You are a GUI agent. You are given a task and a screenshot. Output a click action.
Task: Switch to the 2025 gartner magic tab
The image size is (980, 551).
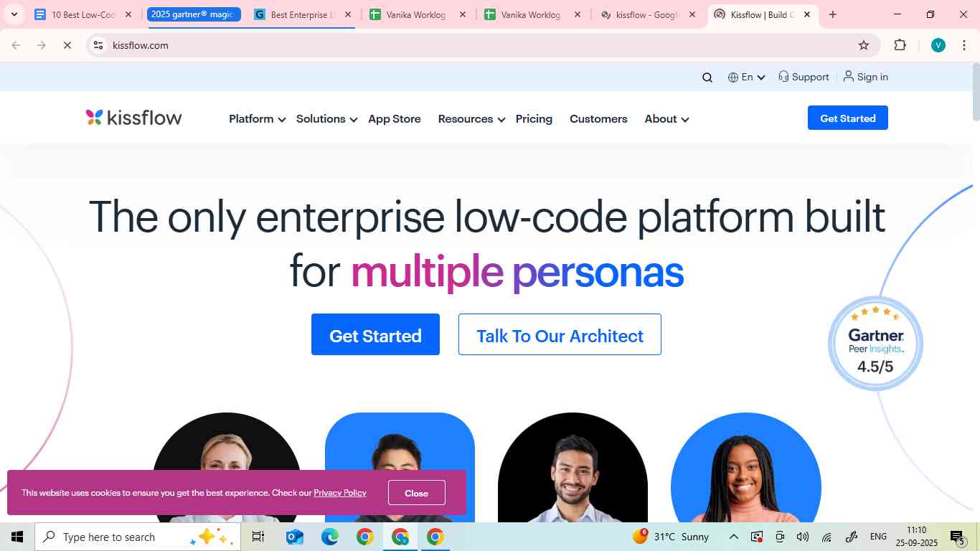pos(194,14)
